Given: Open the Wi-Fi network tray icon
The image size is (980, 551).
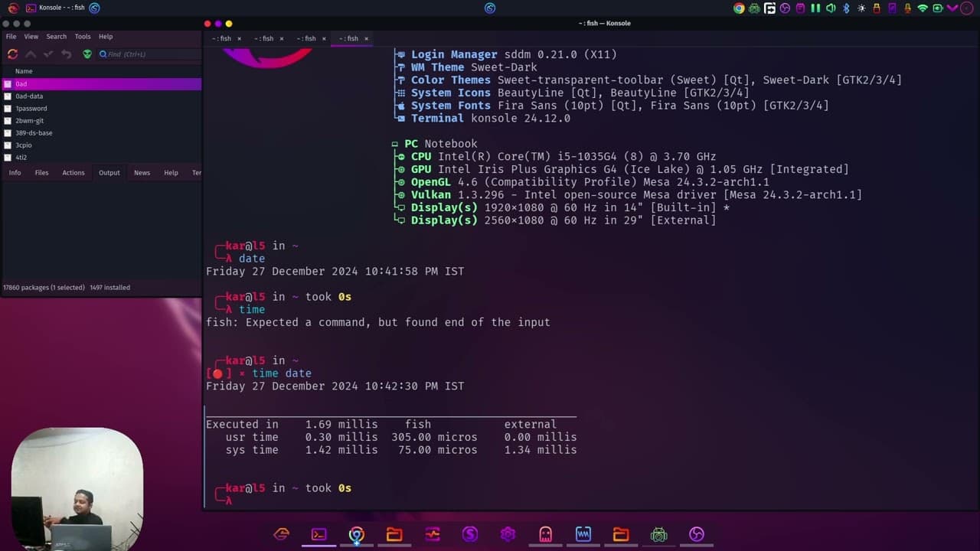Looking at the screenshot, I should 923,8.
